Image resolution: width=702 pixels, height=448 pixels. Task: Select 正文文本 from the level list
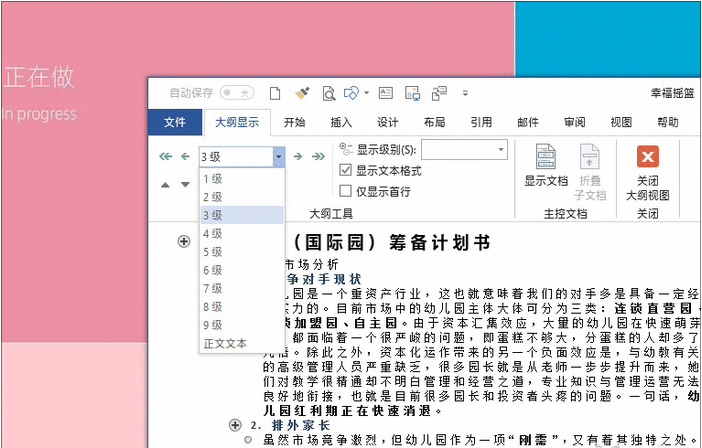coord(242,344)
